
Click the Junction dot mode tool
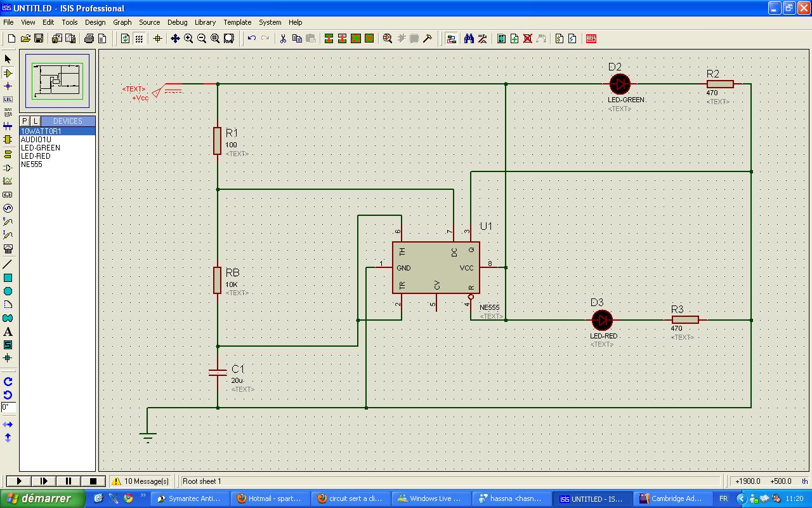8,86
